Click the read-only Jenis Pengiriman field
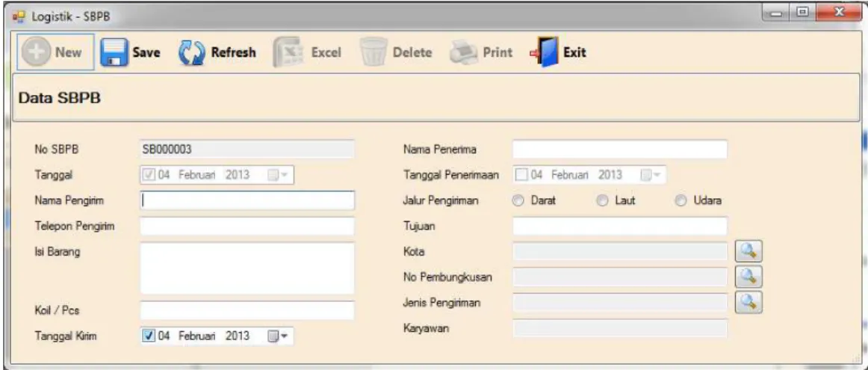Viewport: 868px width, 370px height. (619, 302)
